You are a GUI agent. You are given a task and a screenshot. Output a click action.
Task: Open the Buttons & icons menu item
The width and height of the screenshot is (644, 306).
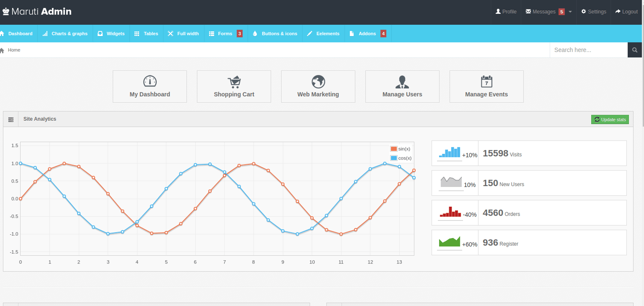pos(275,34)
